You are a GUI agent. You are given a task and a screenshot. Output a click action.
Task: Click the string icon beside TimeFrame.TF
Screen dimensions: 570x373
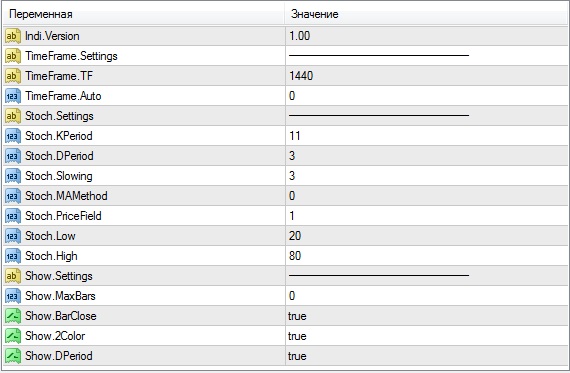coord(13,76)
